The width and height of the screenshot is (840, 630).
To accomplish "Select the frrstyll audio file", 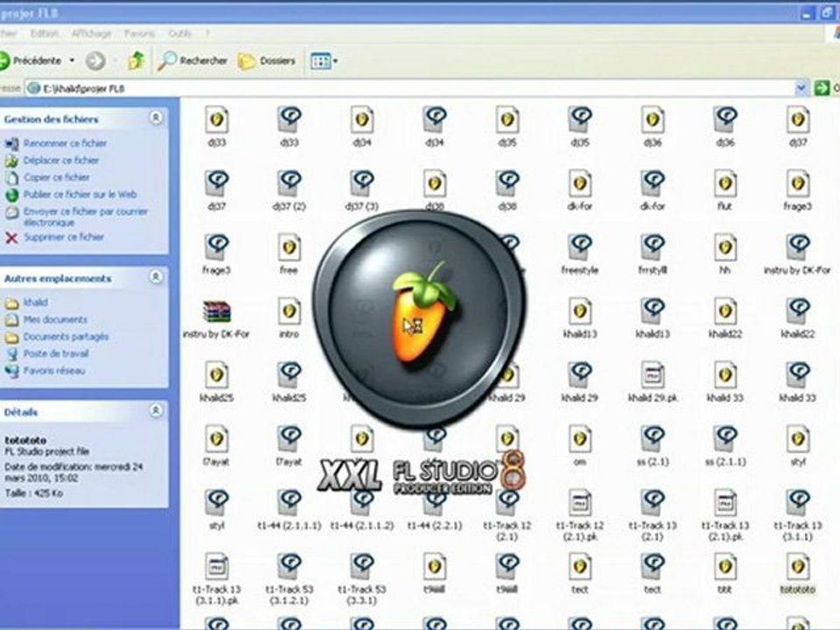I will click(x=653, y=254).
